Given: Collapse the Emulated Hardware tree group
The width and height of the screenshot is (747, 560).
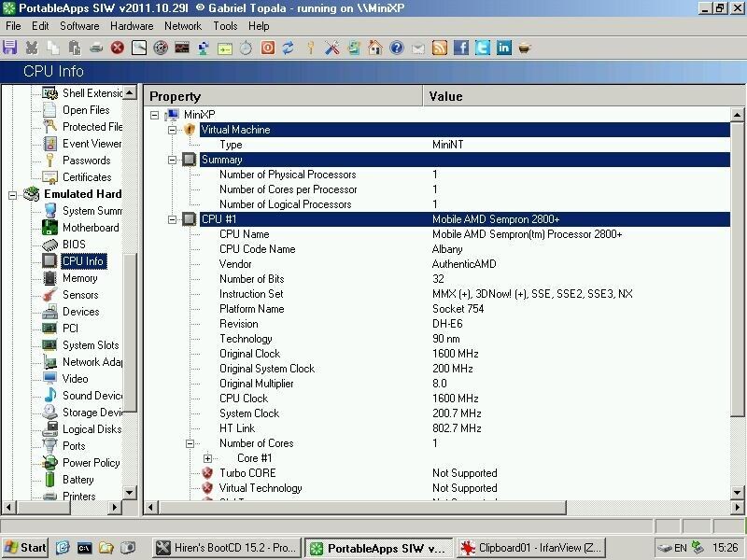Looking at the screenshot, I should point(13,195).
